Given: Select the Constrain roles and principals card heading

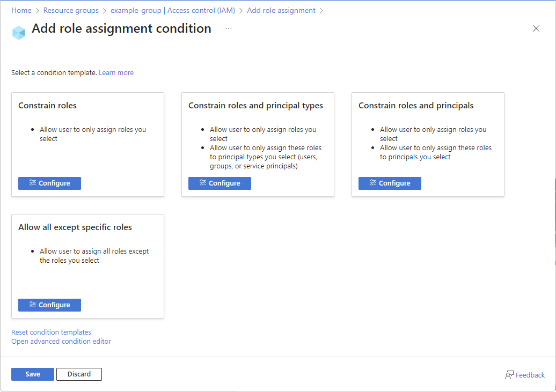Looking at the screenshot, I should (416, 106).
